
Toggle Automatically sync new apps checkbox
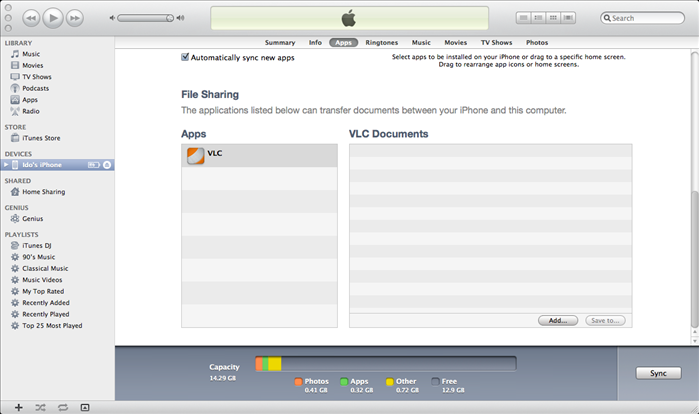(185, 57)
